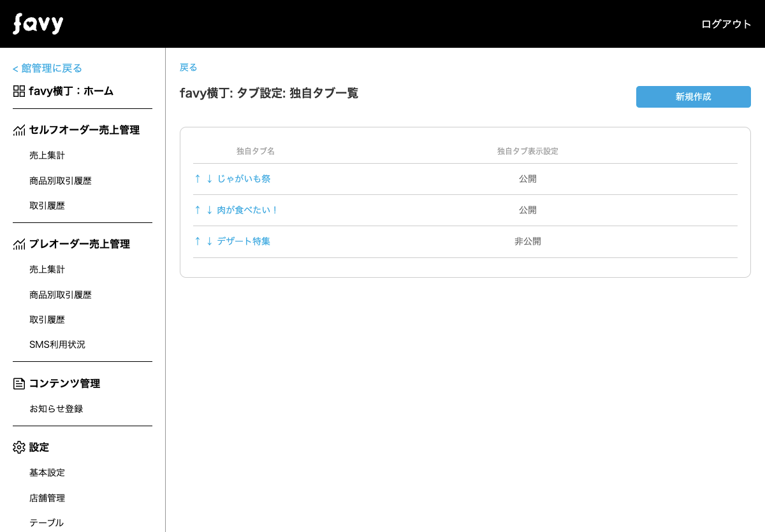
Task: Click the home grid icon beside favy横丁
Action: [19, 91]
